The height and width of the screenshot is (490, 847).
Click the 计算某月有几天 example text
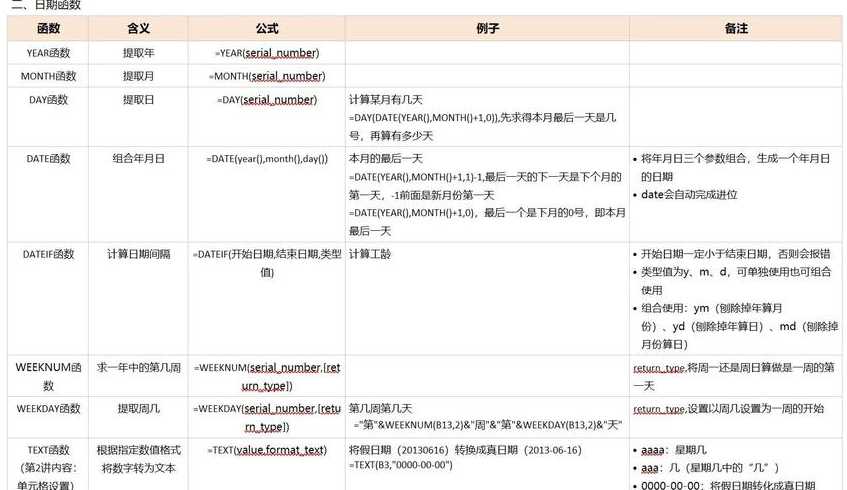[x=386, y=100]
